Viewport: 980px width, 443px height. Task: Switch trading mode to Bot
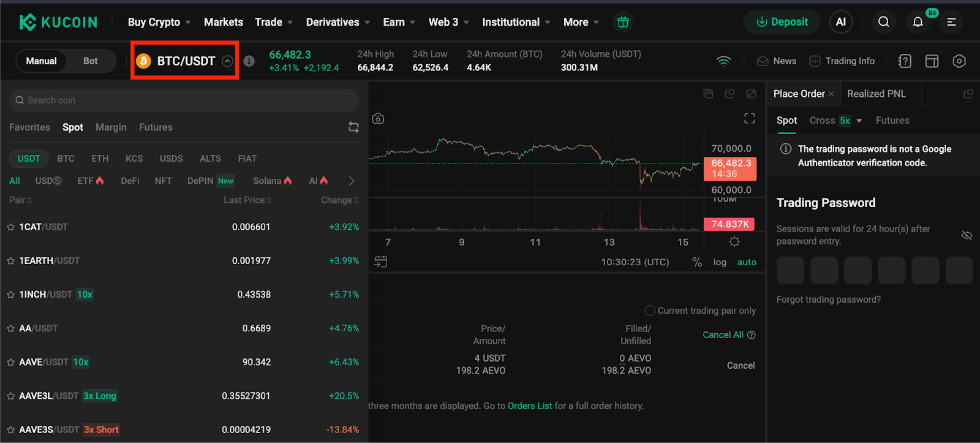click(91, 61)
